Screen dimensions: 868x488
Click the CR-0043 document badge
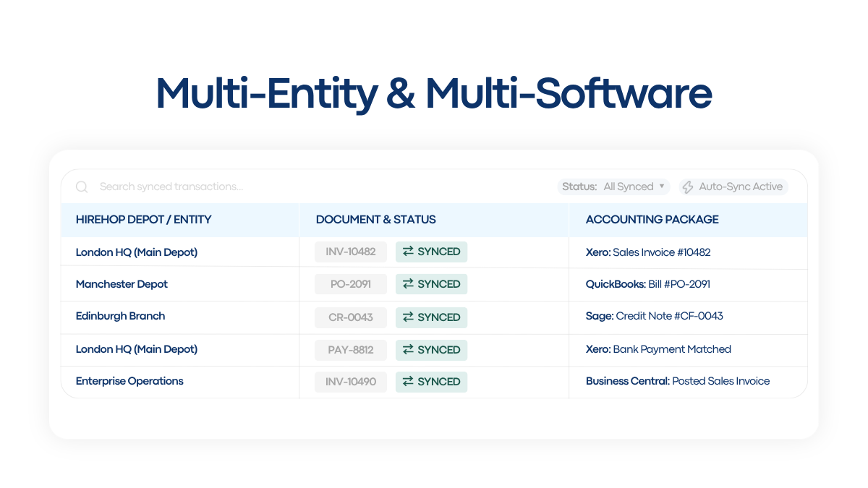click(x=351, y=317)
